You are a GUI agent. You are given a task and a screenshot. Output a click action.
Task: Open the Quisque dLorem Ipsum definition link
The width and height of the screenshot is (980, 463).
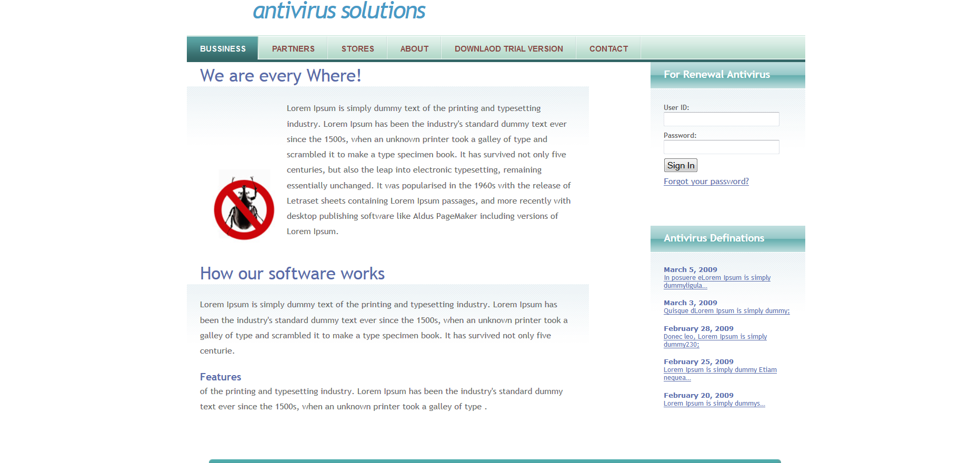(726, 311)
